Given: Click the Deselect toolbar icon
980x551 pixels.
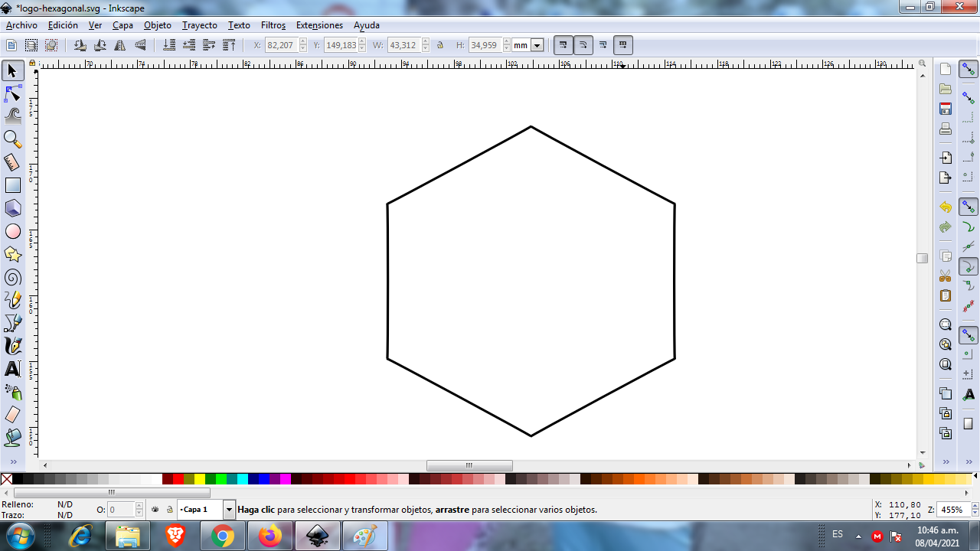Looking at the screenshot, I should (51, 45).
